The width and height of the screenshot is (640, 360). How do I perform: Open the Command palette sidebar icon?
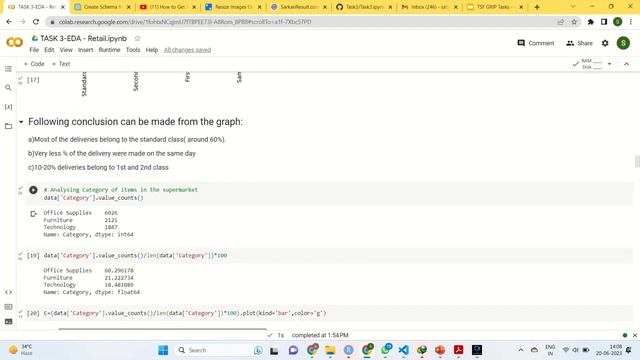tap(8, 307)
